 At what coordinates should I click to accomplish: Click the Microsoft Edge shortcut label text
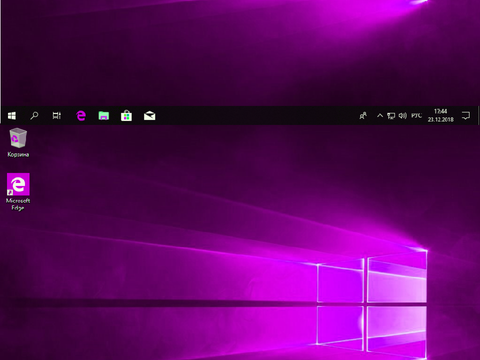pos(18,204)
